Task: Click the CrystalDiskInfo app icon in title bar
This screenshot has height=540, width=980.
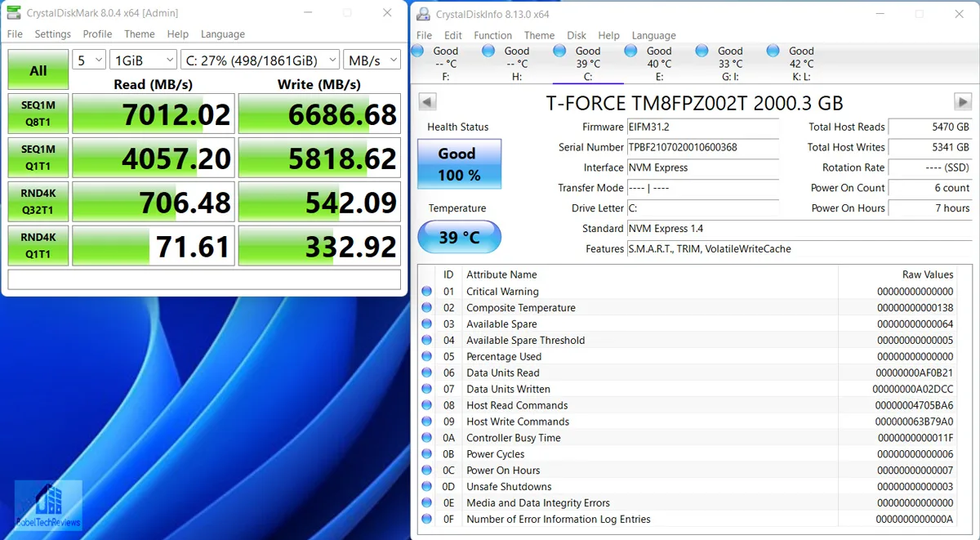Action: pyautogui.click(x=423, y=14)
